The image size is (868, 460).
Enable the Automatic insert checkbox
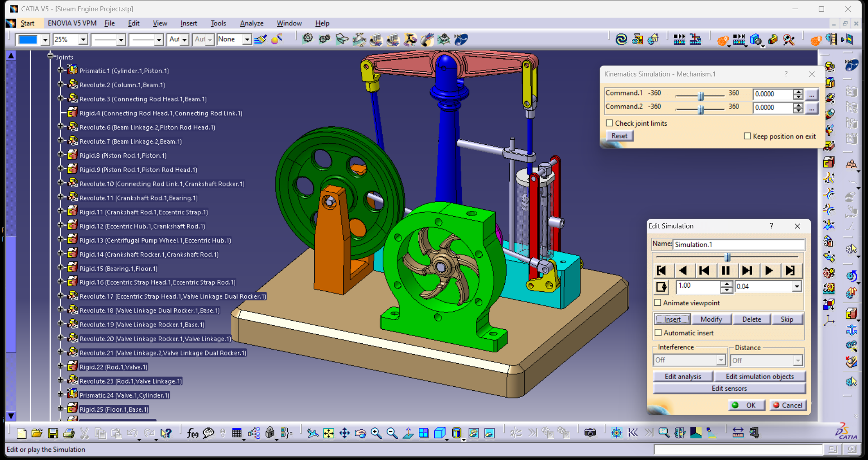(658, 333)
